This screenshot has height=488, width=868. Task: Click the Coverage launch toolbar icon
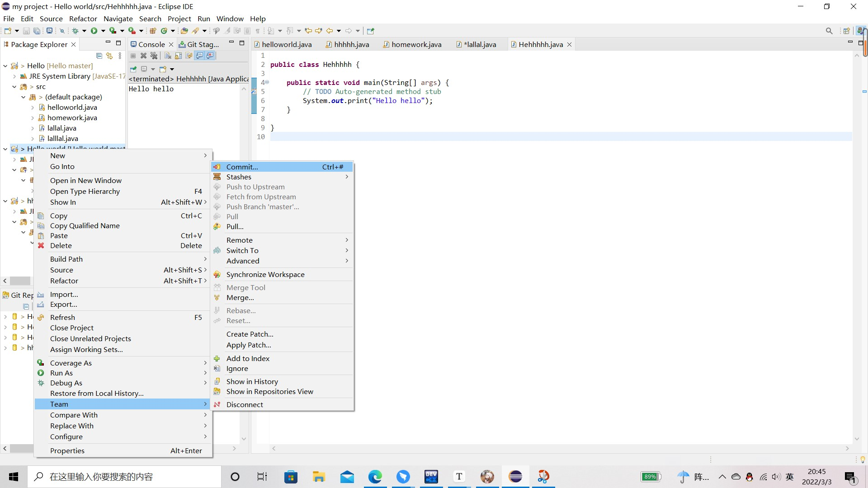113,31
